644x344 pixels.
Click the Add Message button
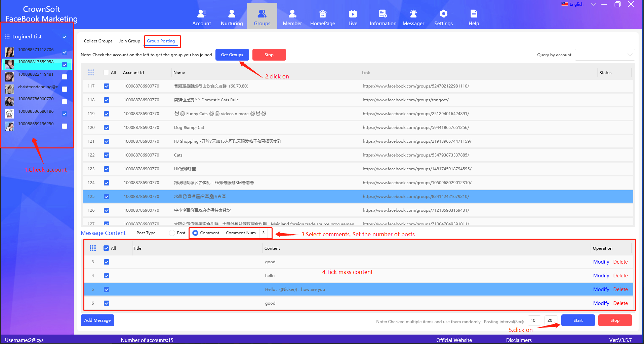pos(97,320)
